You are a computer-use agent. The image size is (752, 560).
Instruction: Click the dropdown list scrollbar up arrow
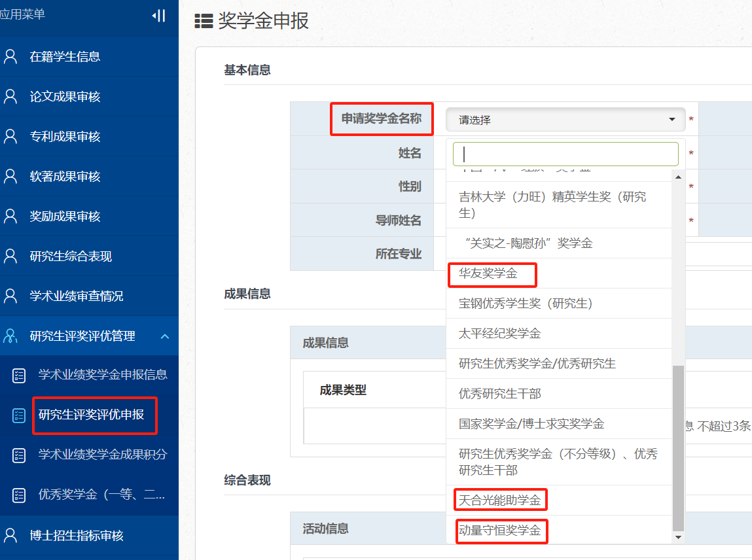(x=678, y=177)
